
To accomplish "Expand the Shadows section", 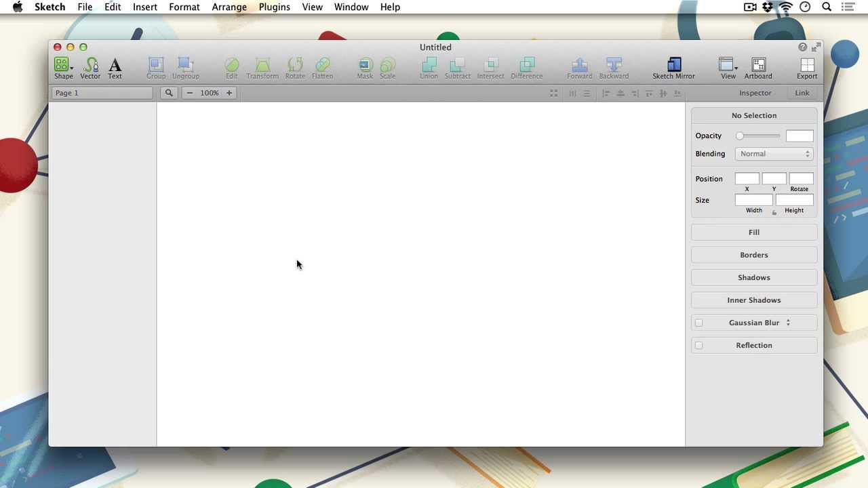I will tap(754, 278).
